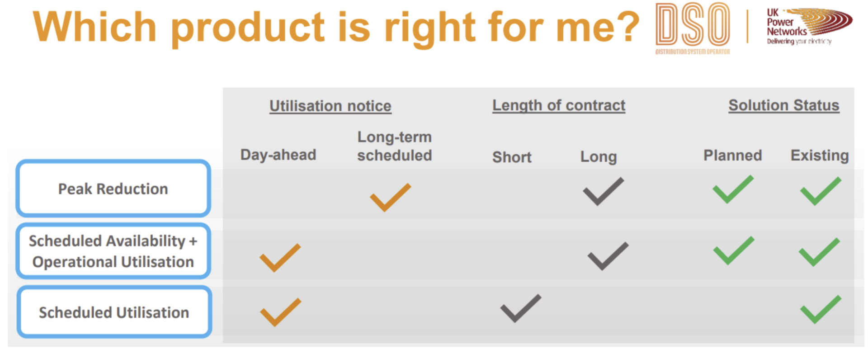Viewport: 868px width, 349px height.
Task: Click Peak Reduction Planned green checkmark
Action: tap(733, 189)
